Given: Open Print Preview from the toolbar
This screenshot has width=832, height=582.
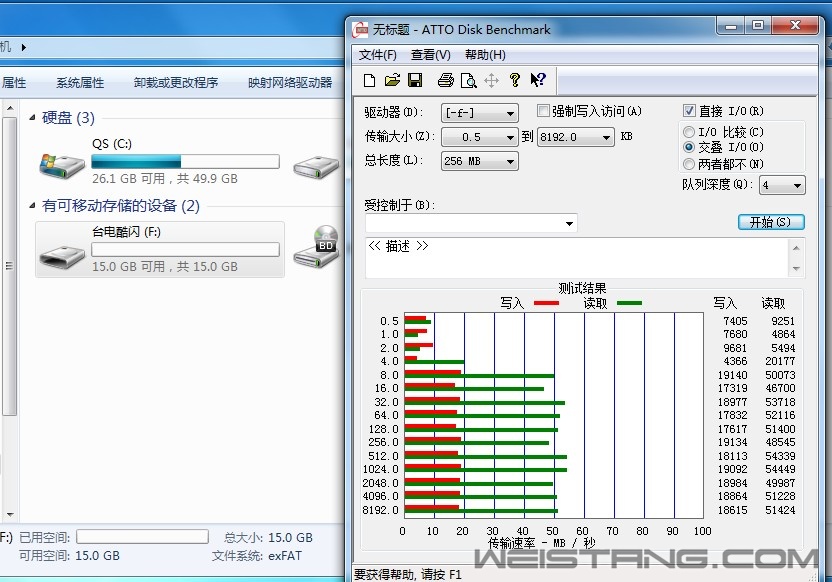Looking at the screenshot, I should (x=468, y=81).
